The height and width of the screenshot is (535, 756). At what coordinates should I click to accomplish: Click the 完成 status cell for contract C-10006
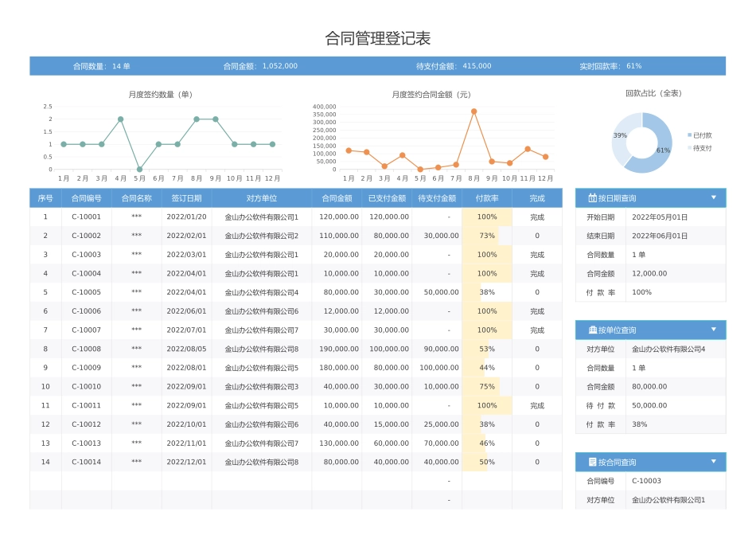(537, 310)
